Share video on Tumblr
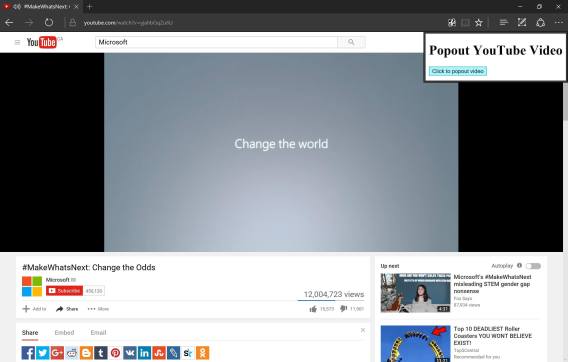This screenshot has width=568, height=362. point(101,353)
